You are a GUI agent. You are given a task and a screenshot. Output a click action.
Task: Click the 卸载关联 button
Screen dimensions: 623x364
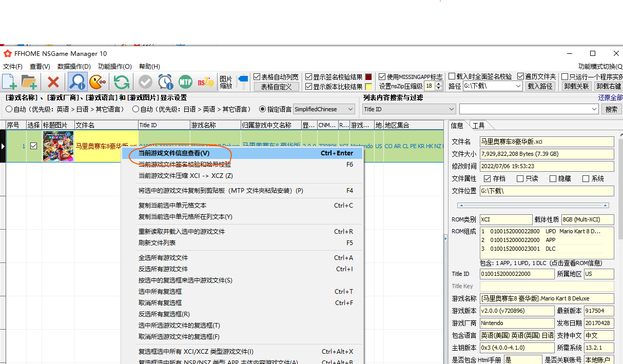pyautogui.click(x=576, y=86)
